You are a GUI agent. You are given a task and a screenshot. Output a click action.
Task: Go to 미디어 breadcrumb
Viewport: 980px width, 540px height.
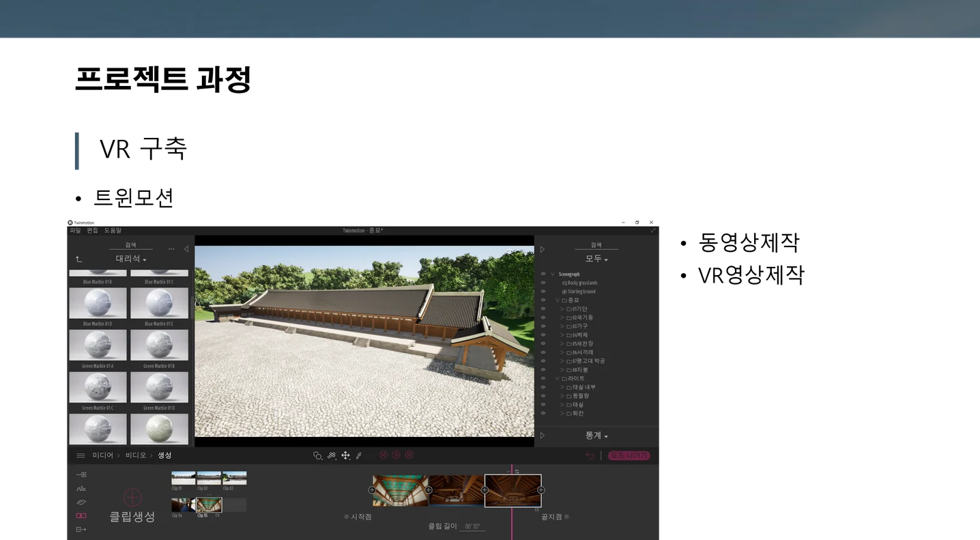[x=103, y=455]
